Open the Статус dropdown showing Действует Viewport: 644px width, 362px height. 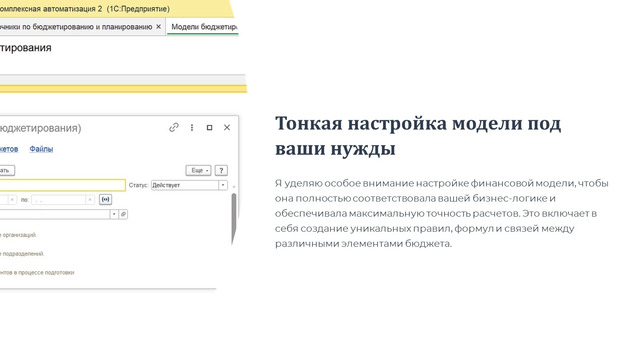point(223,185)
